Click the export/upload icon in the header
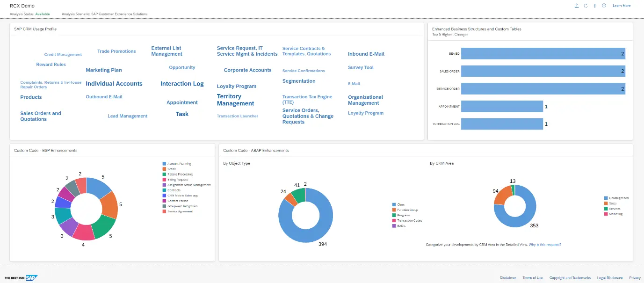Image resolution: width=644 pixels, height=283 pixels. tap(577, 6)
